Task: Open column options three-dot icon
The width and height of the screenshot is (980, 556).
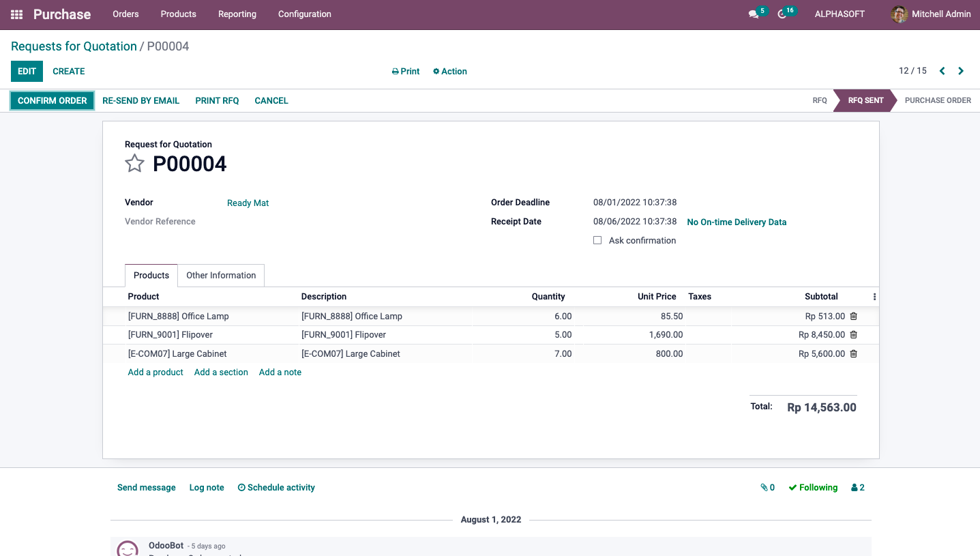Action: pyautogui.click(x=874, y=297)
